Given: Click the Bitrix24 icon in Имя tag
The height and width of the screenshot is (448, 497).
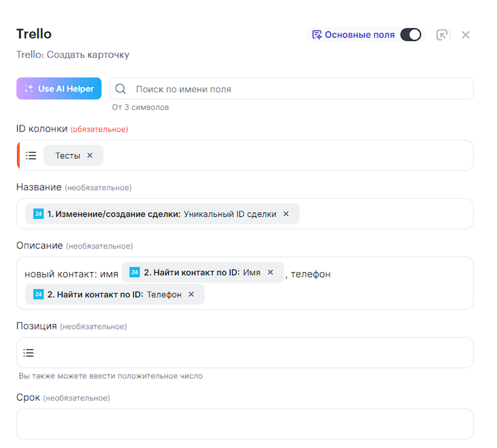Looking at the screenshot, I should pyautogui.click(x=135, y=272).
